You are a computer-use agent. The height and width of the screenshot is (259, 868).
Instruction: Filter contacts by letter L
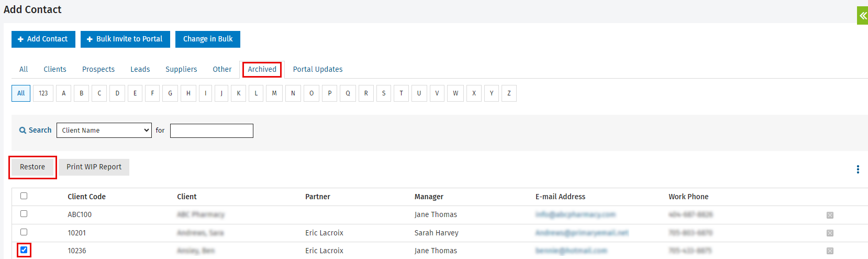coord(256,93)
